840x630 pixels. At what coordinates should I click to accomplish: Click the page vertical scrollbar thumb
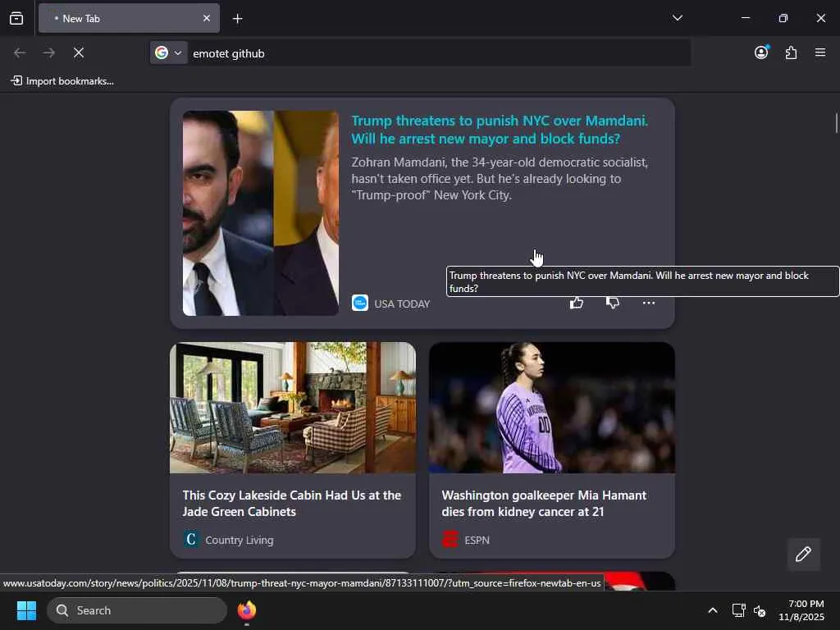[836, 123]
